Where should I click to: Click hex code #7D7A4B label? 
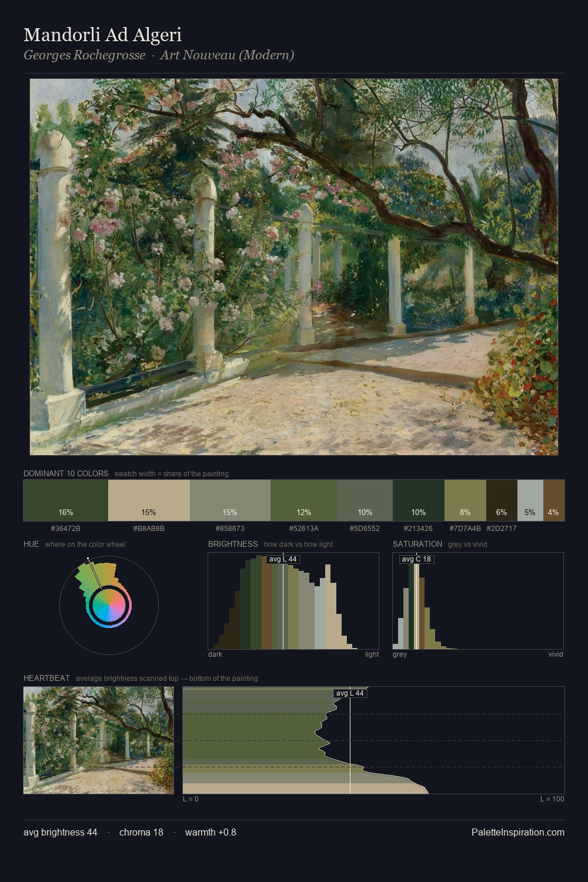pyautogui.click(x=465, y=529)
